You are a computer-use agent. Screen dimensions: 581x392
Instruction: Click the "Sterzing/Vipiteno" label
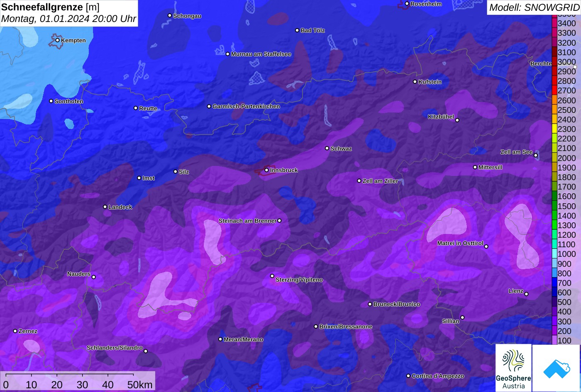point(299,280)
